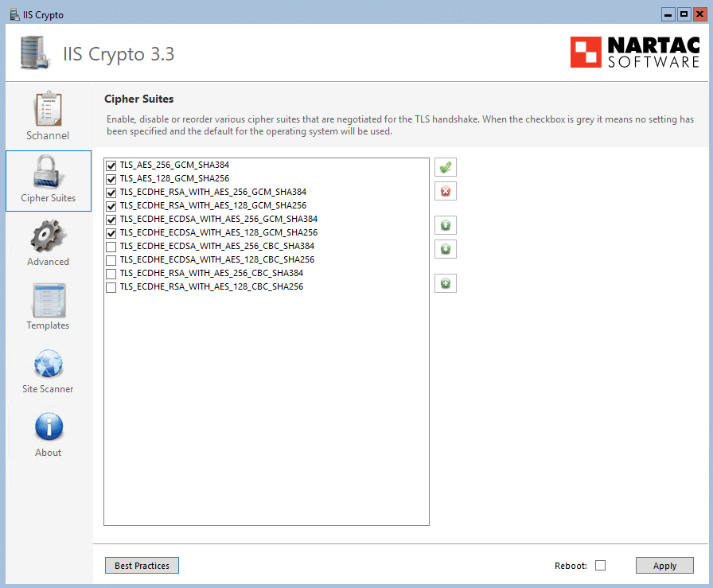Uncheck TLS_ECDHE_ECDSA_WITH_AES_256_GCM_SHA384 checkbox
This screenshot has height=588, width=713.
coord(111,220)
